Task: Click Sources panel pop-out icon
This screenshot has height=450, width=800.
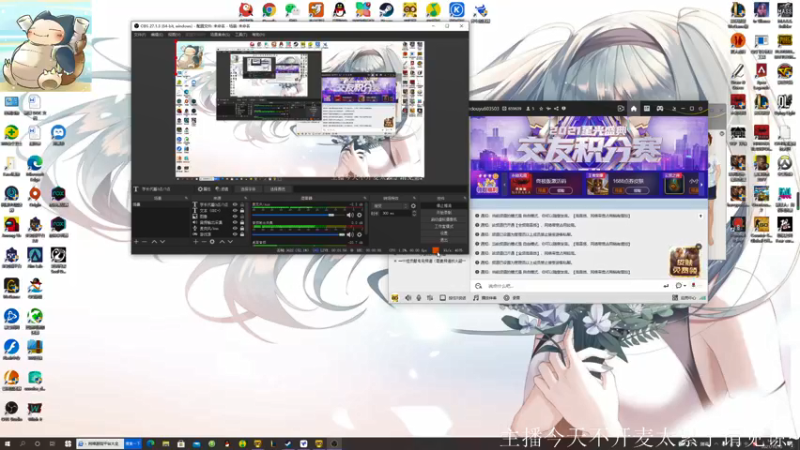Action: coord(245,198)
